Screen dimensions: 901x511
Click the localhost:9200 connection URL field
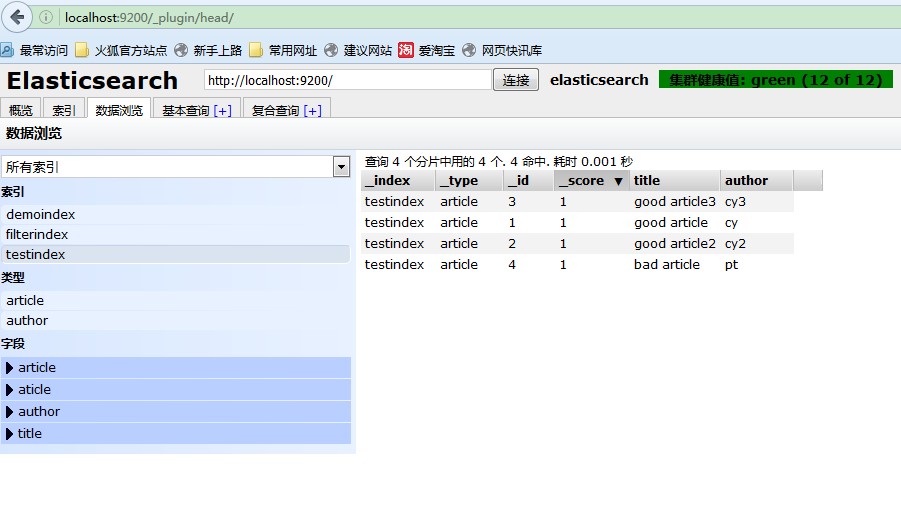click(x=348, y=80)
